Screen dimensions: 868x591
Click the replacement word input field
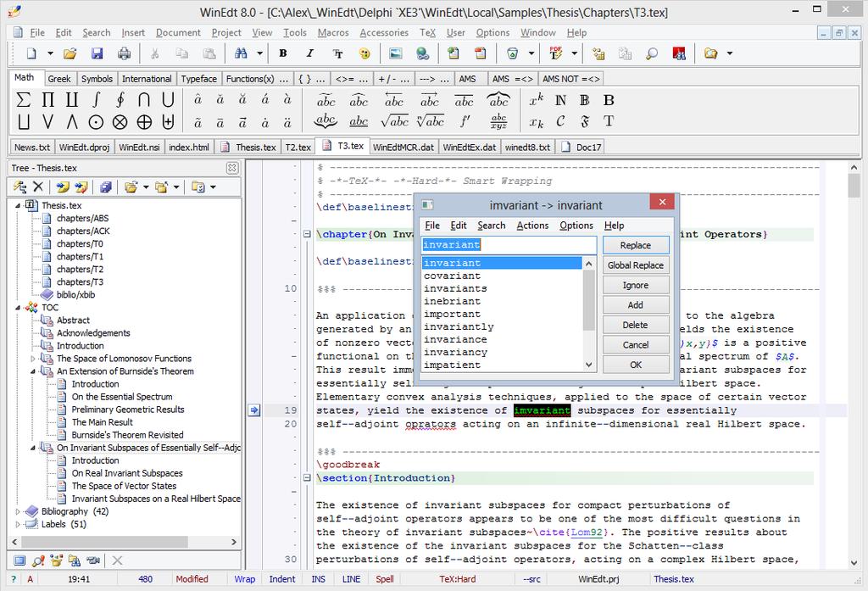pyautogui.click(x=509, y=245)
